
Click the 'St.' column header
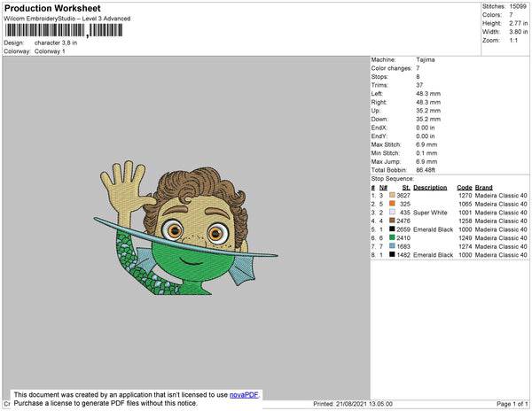click(406, 188)
